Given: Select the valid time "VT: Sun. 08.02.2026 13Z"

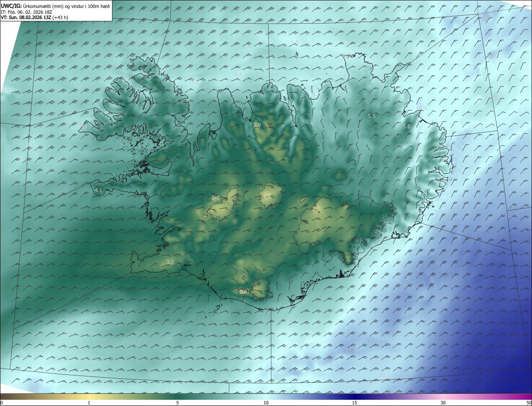Looking at the screenshot, I should tap(26, 17).
